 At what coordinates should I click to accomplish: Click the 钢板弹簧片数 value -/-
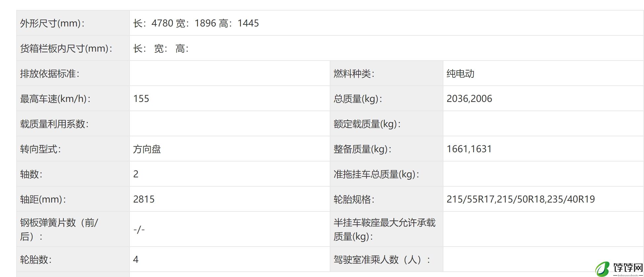[139, 229]
